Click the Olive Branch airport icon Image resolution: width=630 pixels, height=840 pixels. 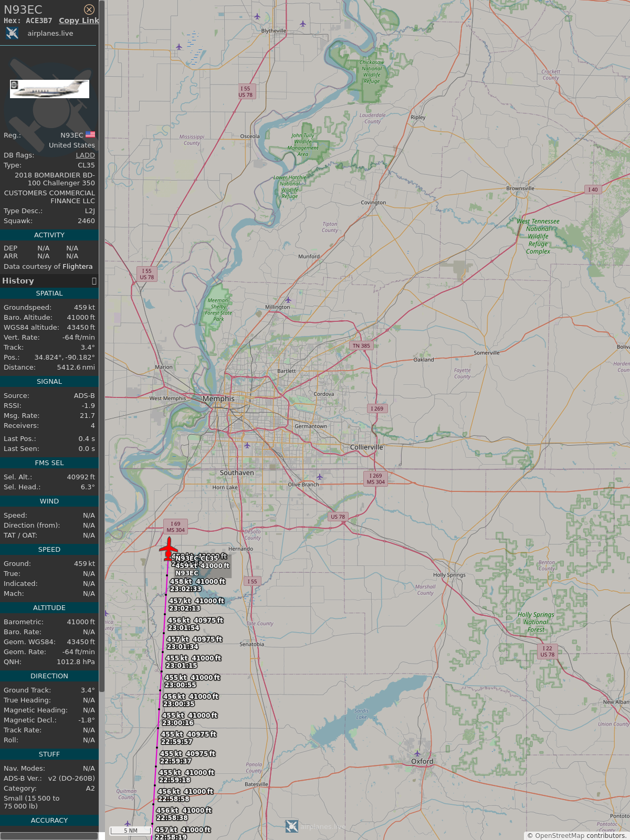[319, 477]
